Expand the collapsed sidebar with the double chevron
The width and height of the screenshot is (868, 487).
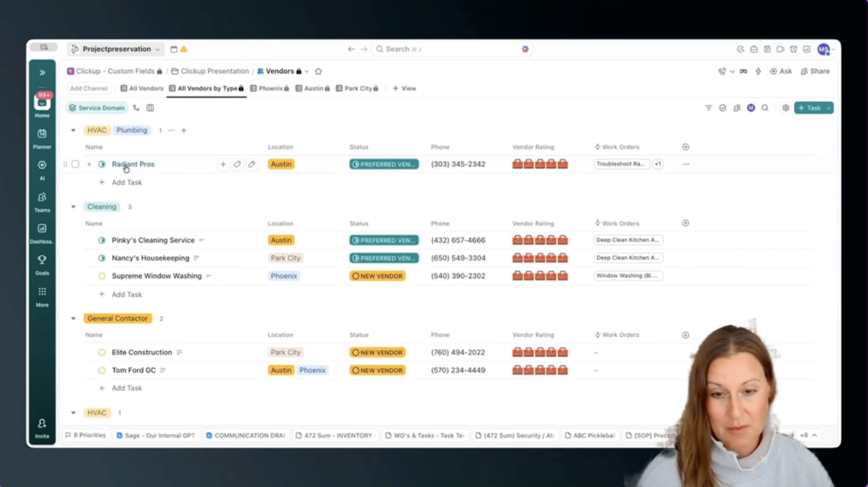point(42,73)
